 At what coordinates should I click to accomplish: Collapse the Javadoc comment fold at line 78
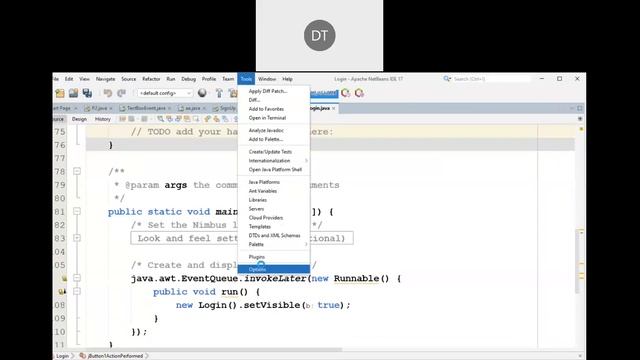77,171
